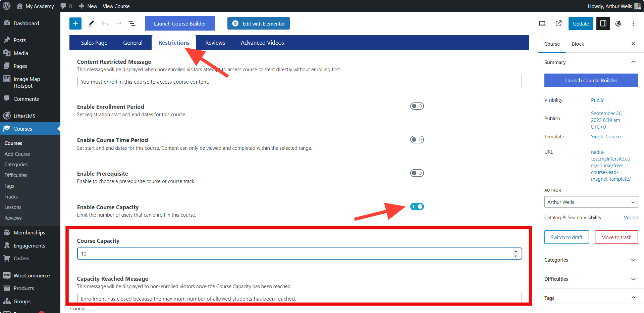This screenshot has height=313, width=644.
Task: Switch to the Reviews tab
Action: pyautogui.click(x=215, y=43)
